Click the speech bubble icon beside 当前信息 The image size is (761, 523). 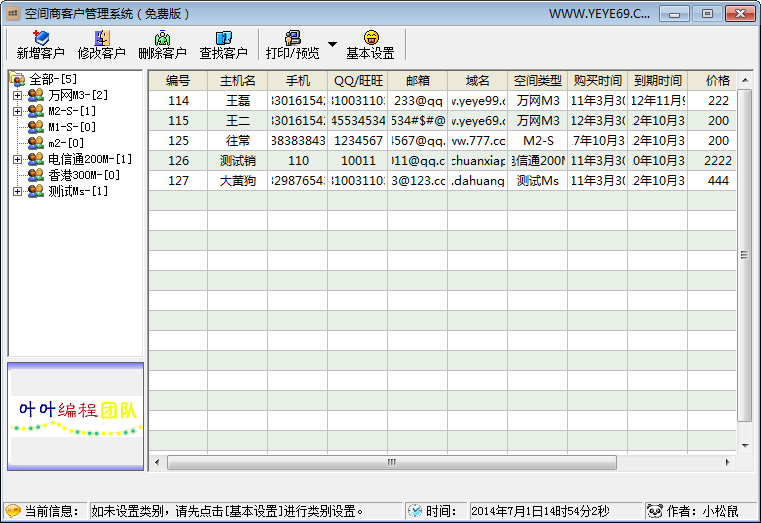pyautogui.click(x=13, y=511)
